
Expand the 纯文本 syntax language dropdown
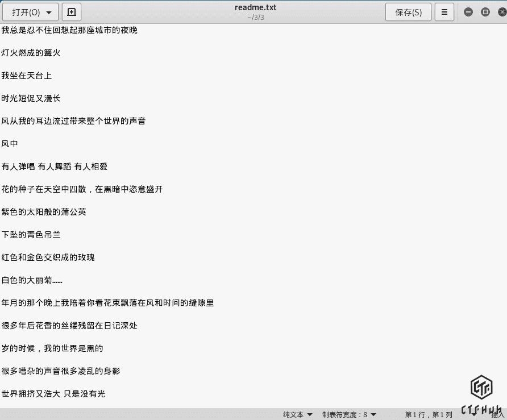point(298,414)
